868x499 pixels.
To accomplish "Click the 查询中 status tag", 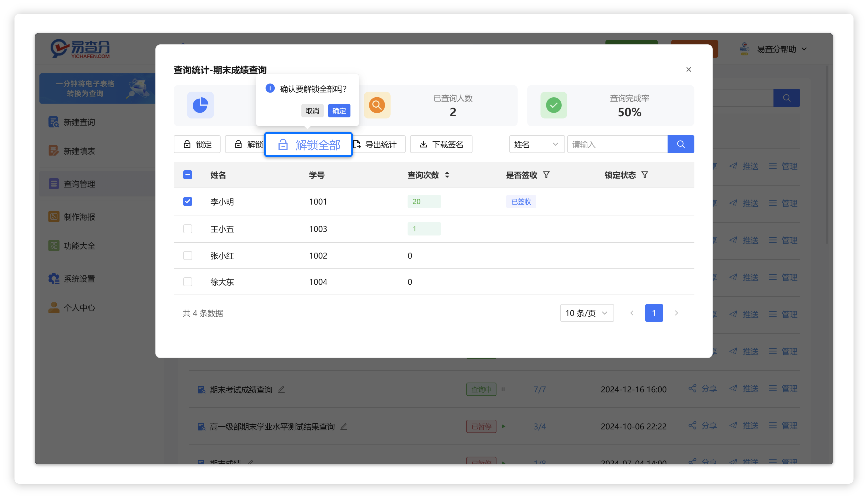I will click(481, 389).
